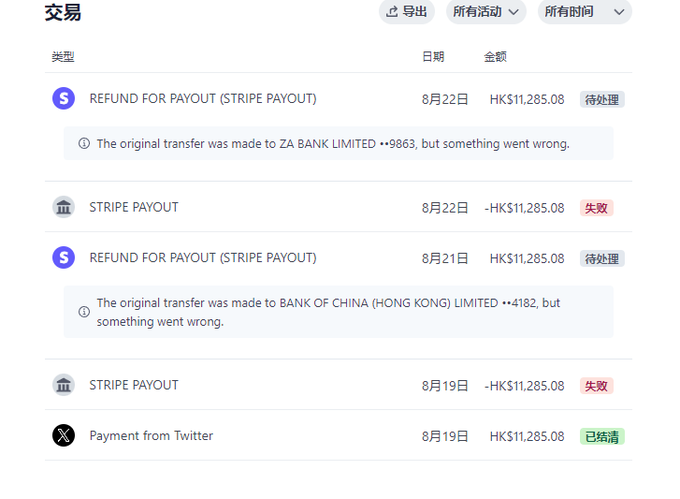
Task: Open the 所有时间 time filter dropdown
Action: [x=585, y=12]
